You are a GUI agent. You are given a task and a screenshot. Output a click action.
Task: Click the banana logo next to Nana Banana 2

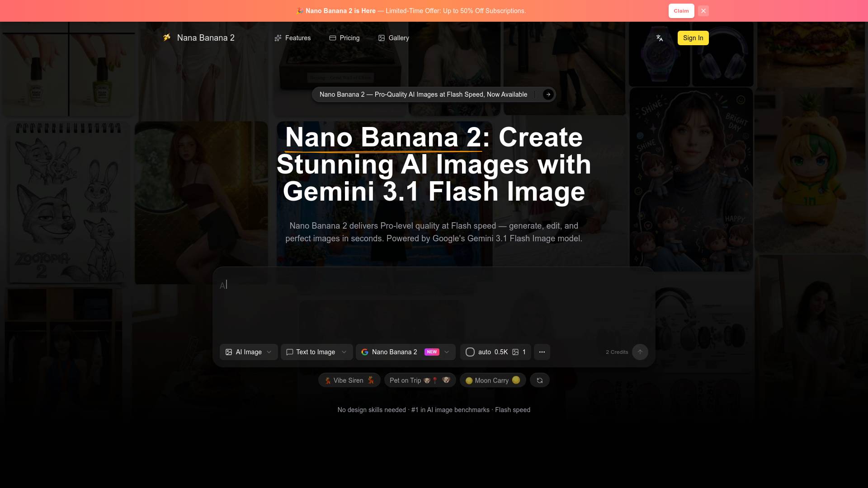coord(167,38)
